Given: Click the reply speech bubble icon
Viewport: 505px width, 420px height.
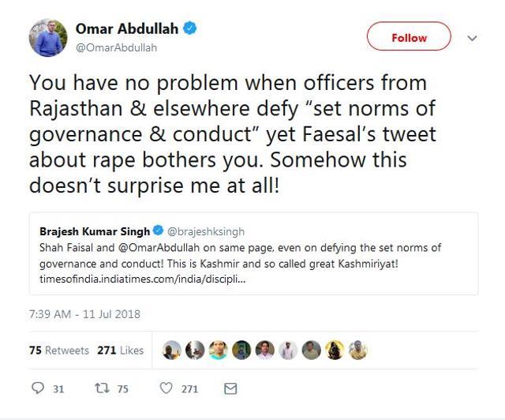Looking at the screenshot, I should pyautogui.click(x=36, y=389).
